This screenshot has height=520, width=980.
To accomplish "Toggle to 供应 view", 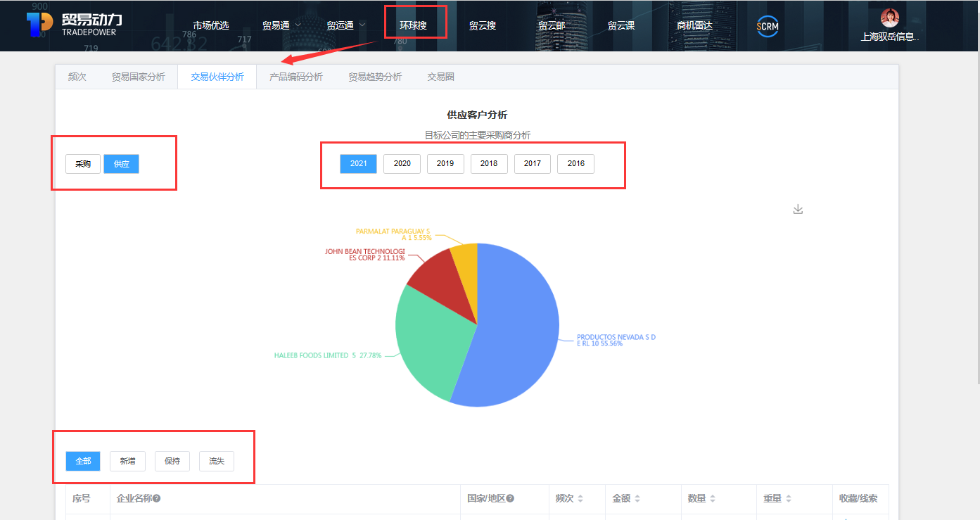I will (121, 164).
